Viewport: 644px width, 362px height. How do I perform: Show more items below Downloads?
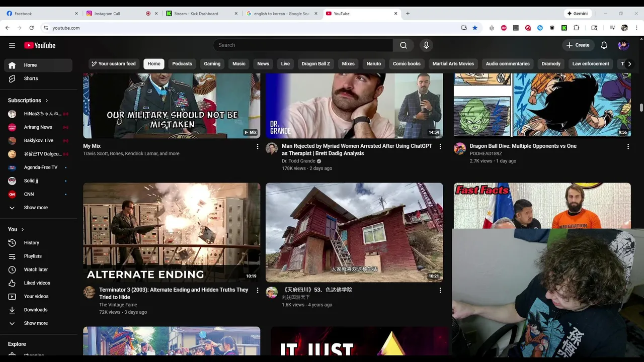pos(38,323)
